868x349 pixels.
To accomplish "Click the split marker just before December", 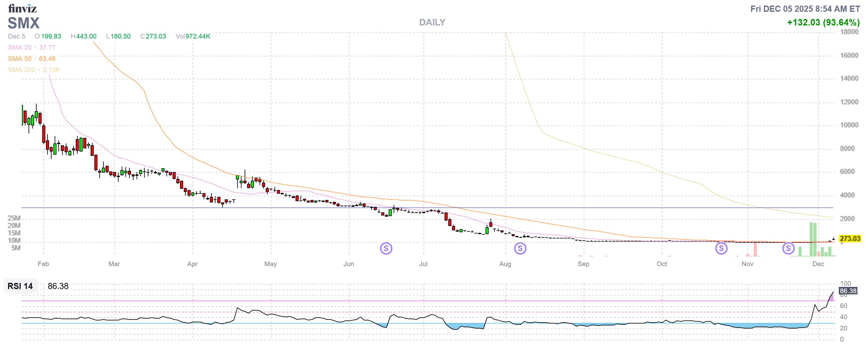I will (x=788, y=249).
